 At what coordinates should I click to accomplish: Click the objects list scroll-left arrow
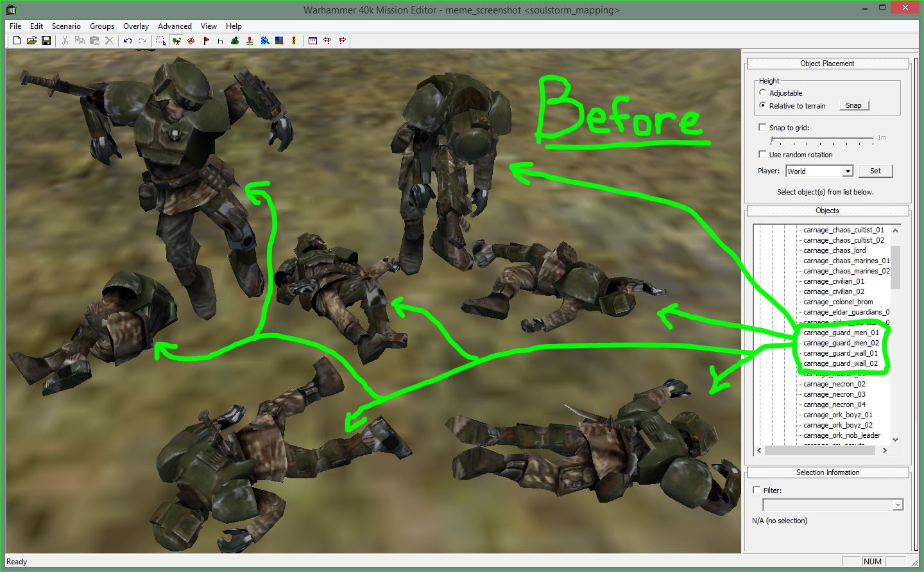[759, 450]
